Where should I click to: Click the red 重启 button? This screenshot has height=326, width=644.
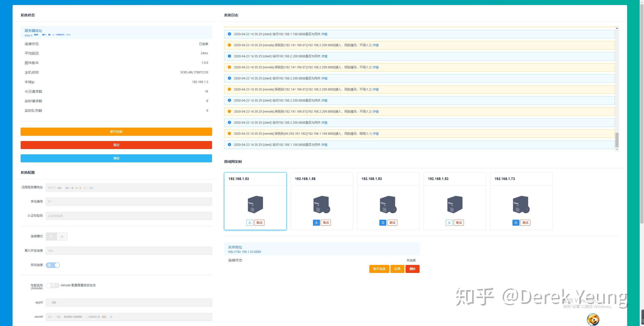click(x=116, y=145)
